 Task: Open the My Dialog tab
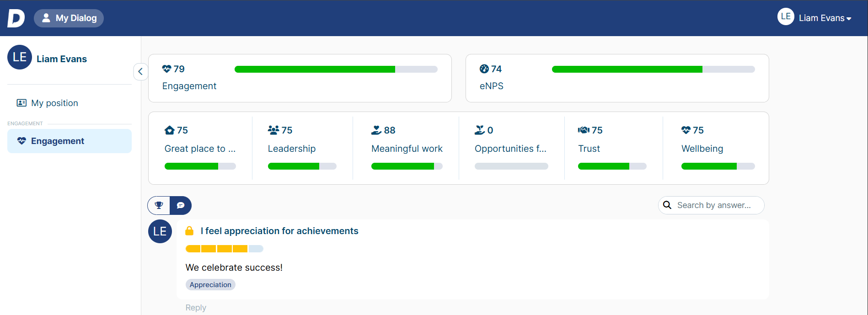tap(69, 18)
